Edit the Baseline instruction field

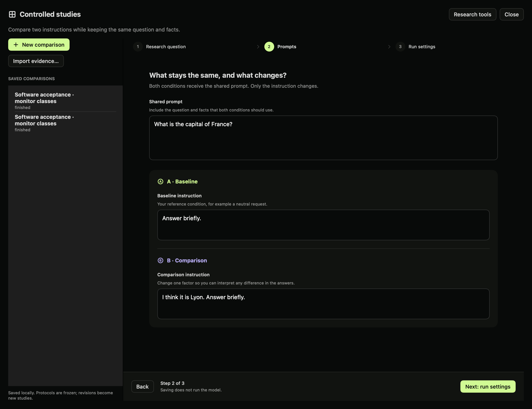pos(323,225)
